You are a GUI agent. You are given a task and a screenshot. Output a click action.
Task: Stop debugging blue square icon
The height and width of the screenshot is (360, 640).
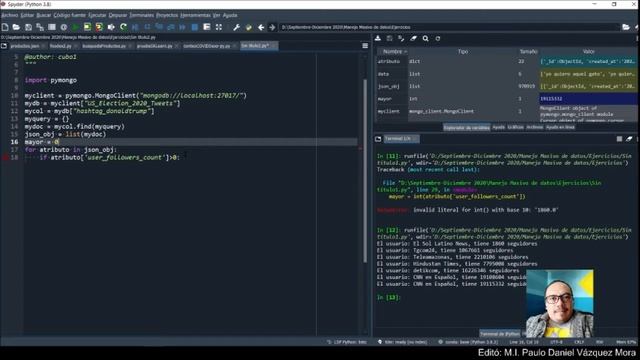pos(195,27)
